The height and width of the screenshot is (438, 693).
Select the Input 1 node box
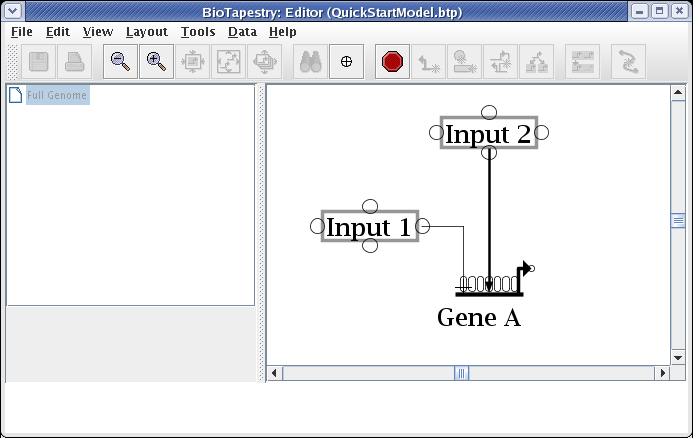tap(369, 227)
